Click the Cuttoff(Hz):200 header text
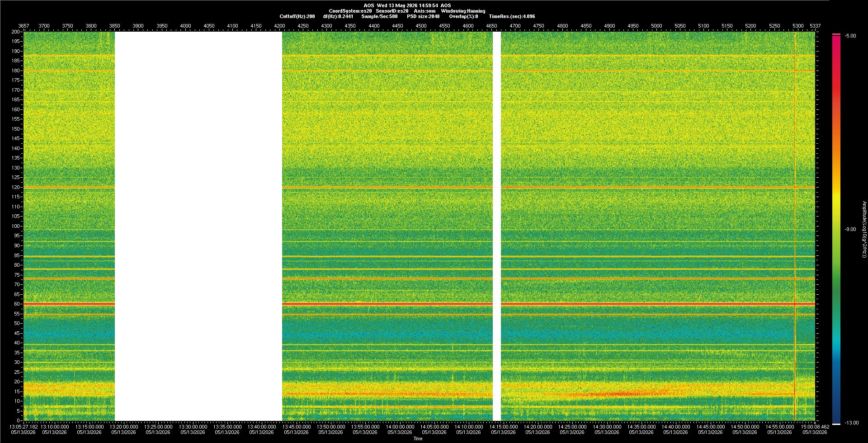Viewport: 868px width, 443px height. point(297,16)
